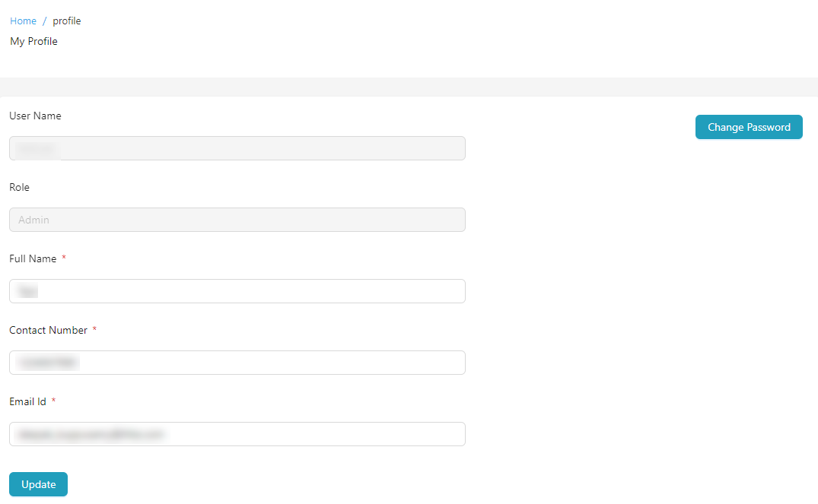Image resolution: width=818 pixels, height=504 pixels.
Task: Open the Change Password button
Action: pos(748,128)
